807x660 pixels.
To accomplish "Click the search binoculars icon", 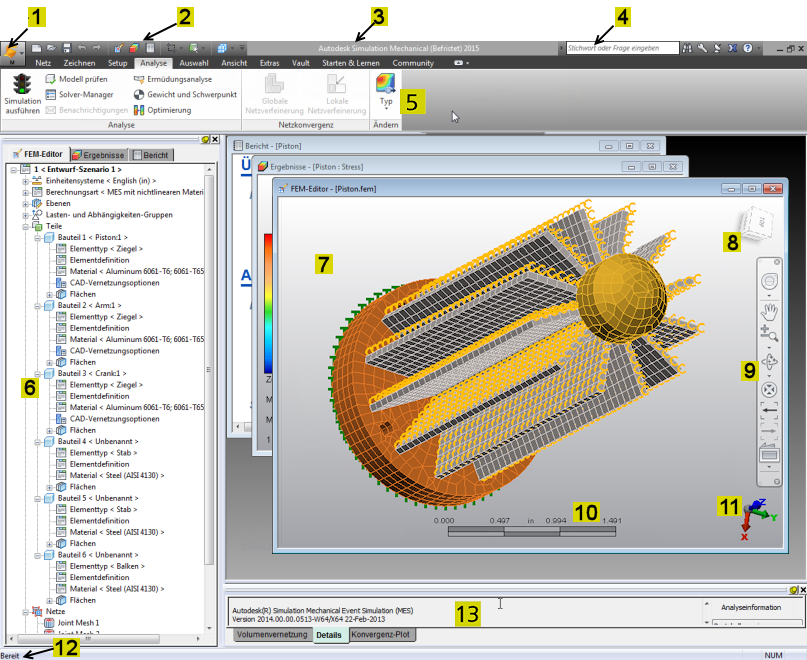I will [x=687, y=48].
